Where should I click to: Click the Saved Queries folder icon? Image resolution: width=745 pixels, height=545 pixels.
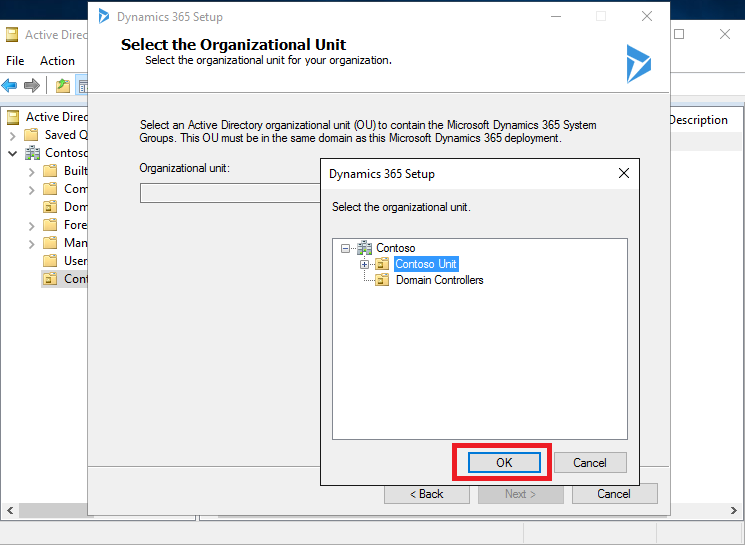[31, 135]
